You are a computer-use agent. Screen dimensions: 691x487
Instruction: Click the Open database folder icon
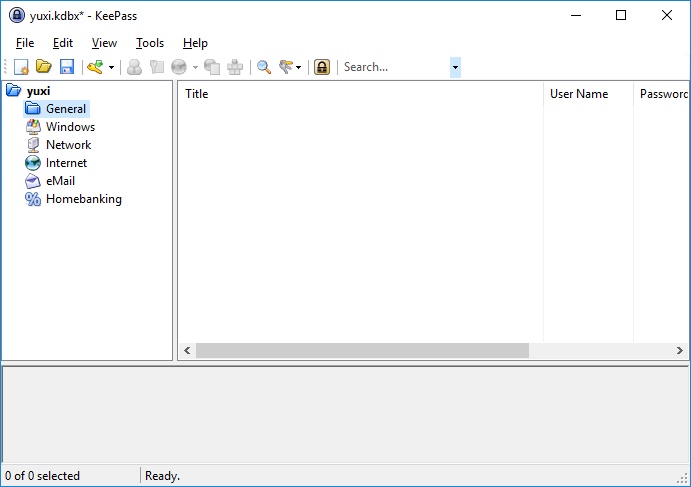[44, 67]
